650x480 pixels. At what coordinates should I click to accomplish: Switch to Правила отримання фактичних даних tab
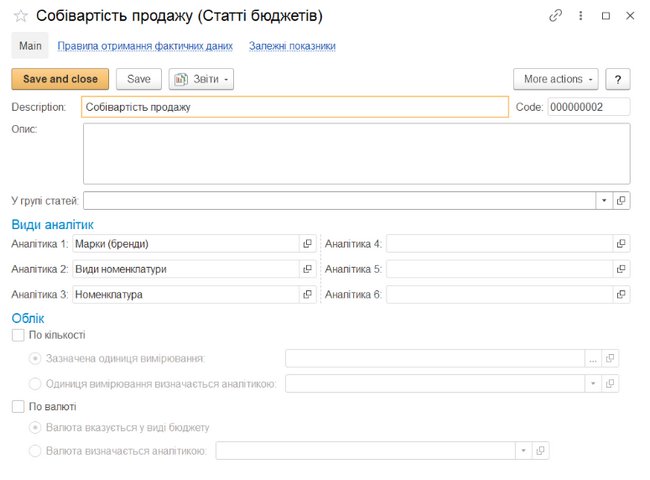tap(145, 46)
